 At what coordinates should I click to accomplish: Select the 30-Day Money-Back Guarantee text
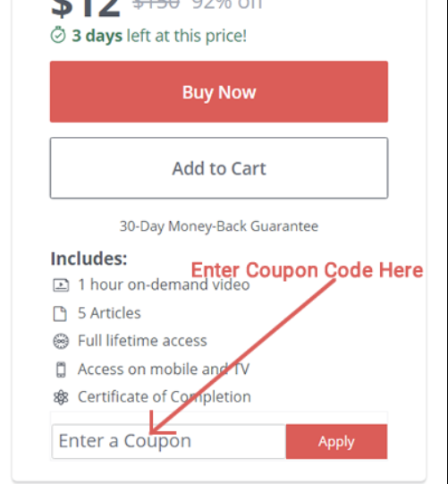(x=219, y=226)
